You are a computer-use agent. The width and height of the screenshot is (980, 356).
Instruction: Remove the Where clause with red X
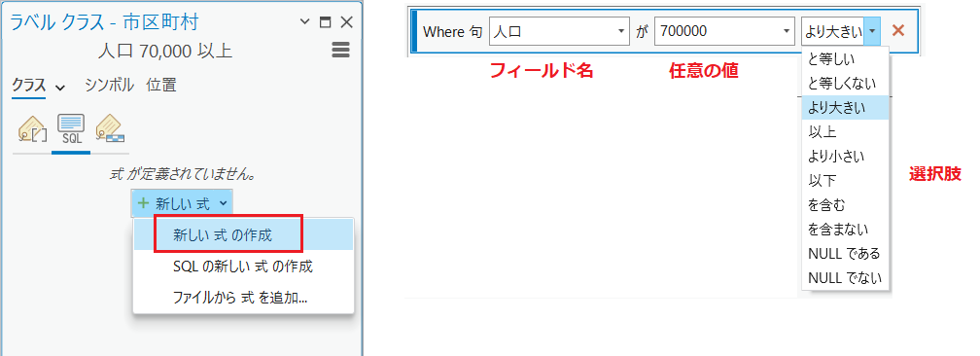coord(898,30)
